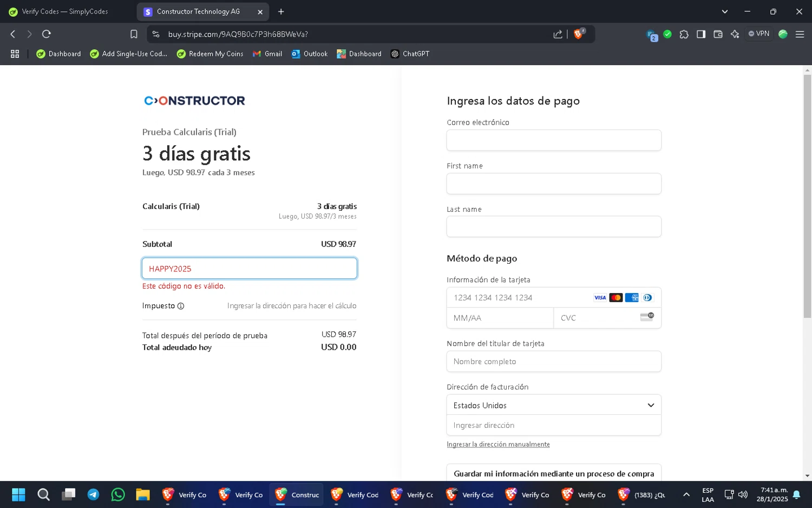Open Windows taskbar search
This screenshot has width=812, height=508.
43,494
